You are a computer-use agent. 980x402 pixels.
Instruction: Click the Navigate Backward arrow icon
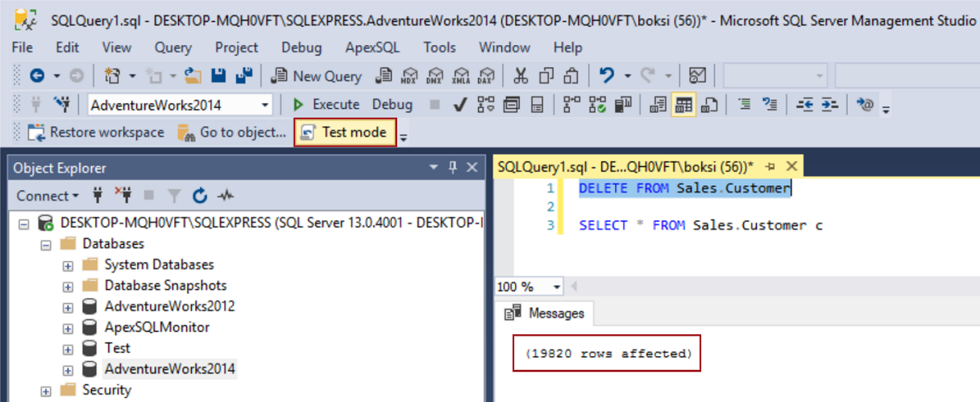pos(36,76)
